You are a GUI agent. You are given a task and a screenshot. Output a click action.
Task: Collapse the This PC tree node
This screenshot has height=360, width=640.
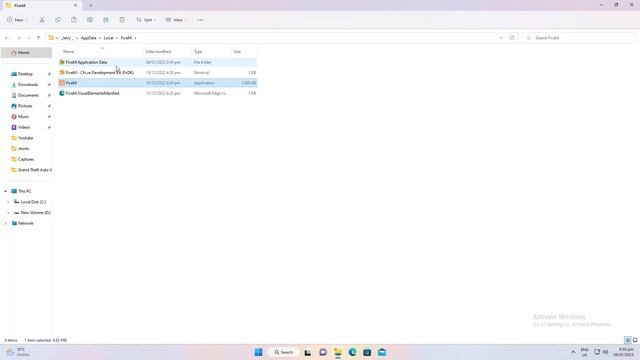click(5, 191)
